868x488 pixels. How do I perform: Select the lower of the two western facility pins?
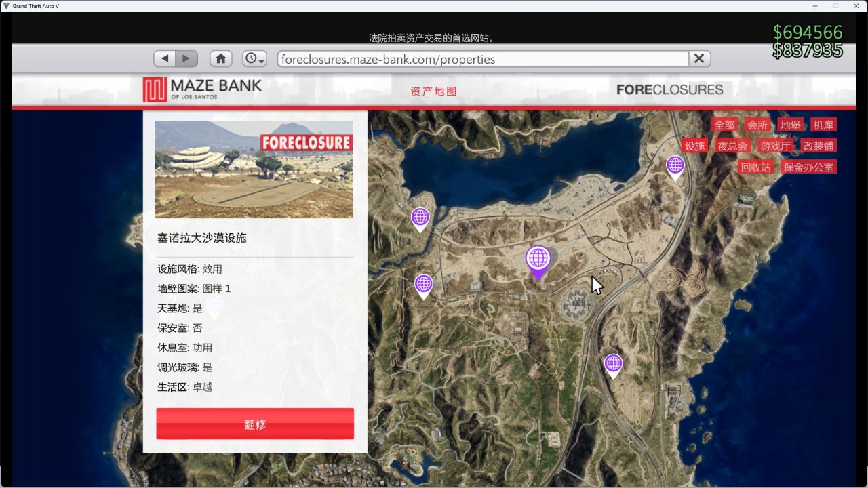[x=424, y=286]
